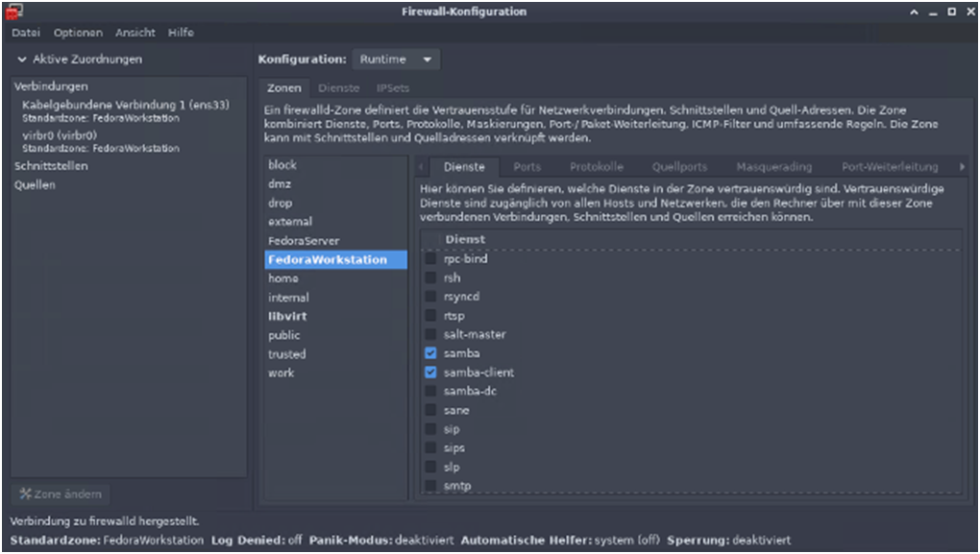The height and width of the screenshot is (554, 980).
Task: Select the FedoraWorkstation zone
Action: [335, 259]
